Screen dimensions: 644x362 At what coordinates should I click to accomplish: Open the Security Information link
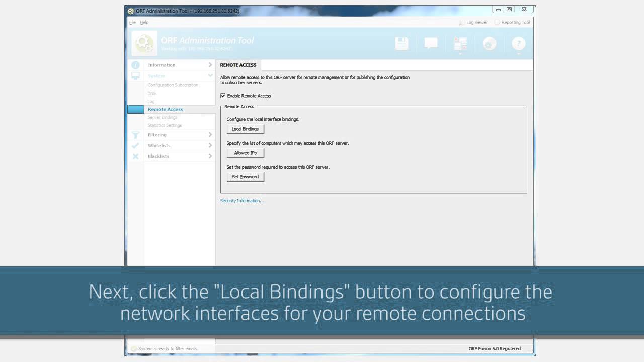pyautogui.click(x=242, y=201)
